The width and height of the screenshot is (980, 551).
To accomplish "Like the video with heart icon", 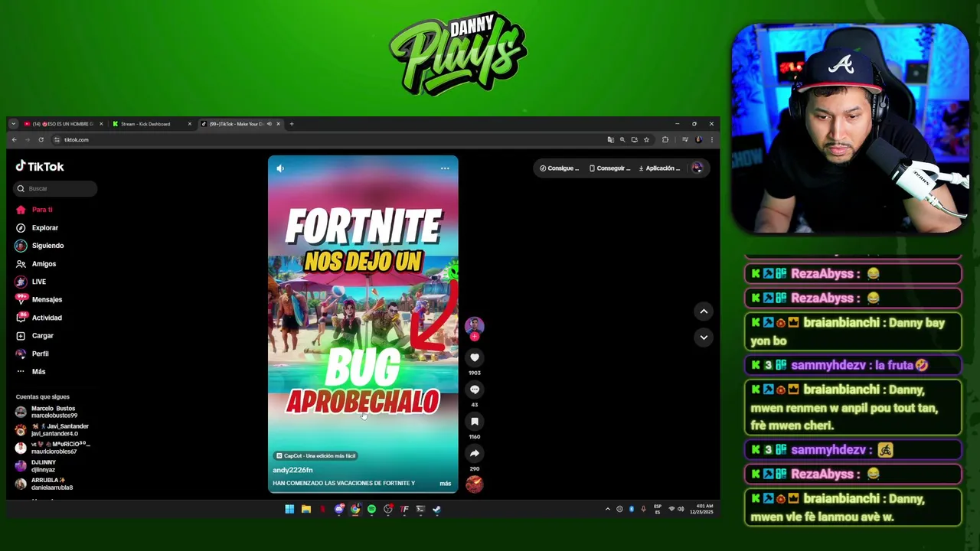I will click(x=475, y=357).
